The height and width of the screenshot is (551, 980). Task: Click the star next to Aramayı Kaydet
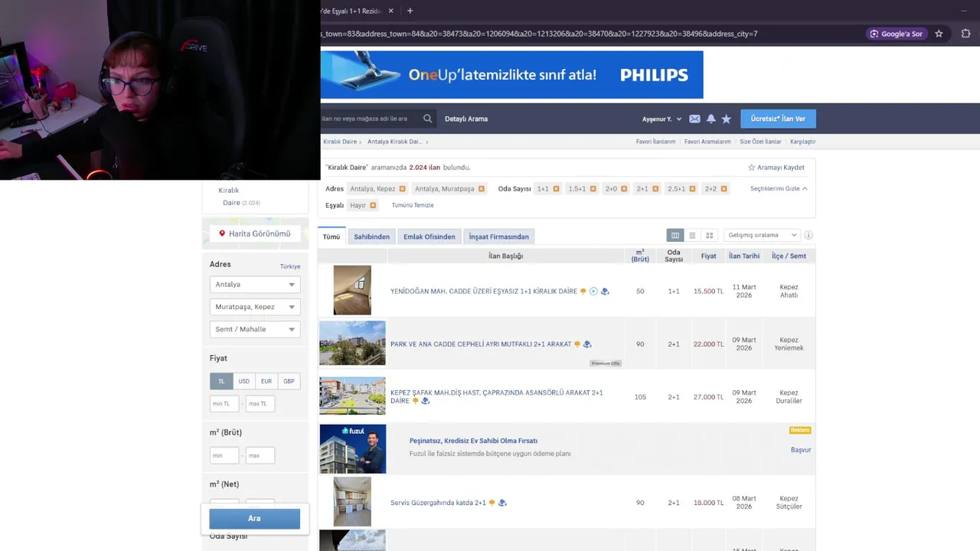click(x=751, y=168)
